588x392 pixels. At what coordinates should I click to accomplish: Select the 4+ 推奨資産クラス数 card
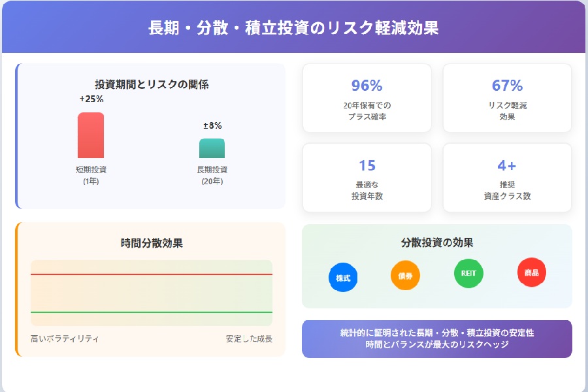507,178
